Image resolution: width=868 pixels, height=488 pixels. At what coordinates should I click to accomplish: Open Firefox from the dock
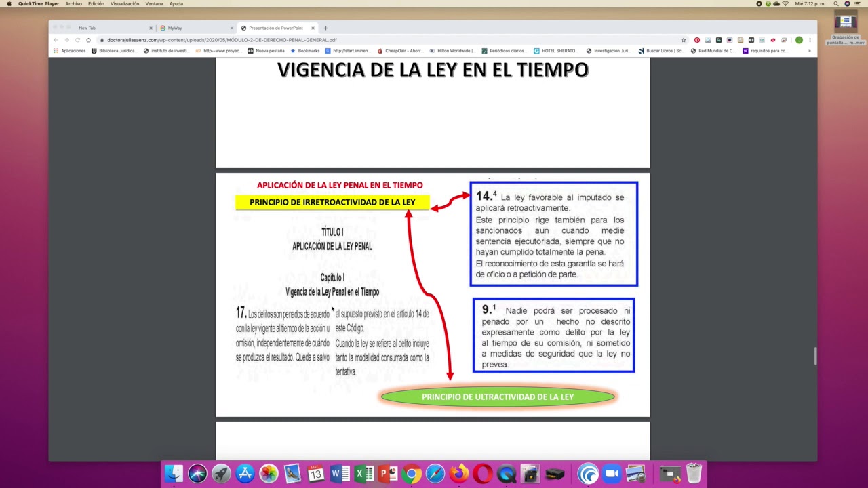[459, 473]
